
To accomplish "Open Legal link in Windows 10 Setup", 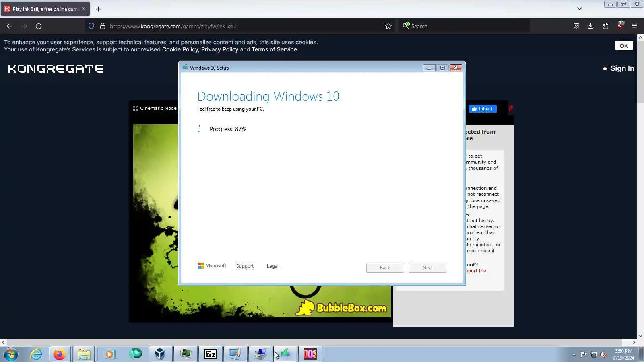I will tap(272, 266).
